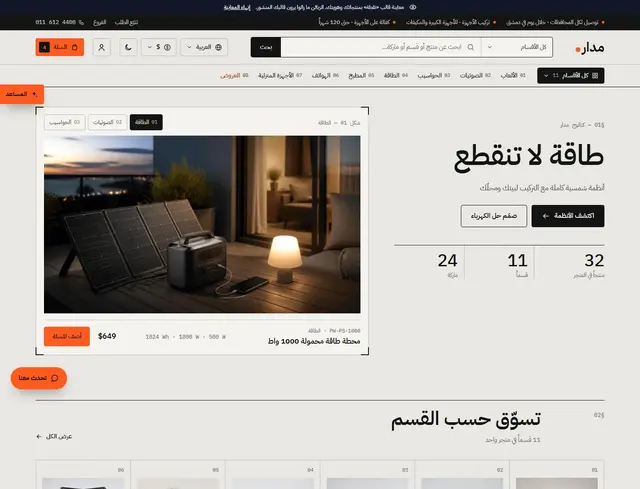The height and width of the screenshot is (489, 640).
Task: Open the تتبع الطلب order tracking link
Action: tap(126, 22)
